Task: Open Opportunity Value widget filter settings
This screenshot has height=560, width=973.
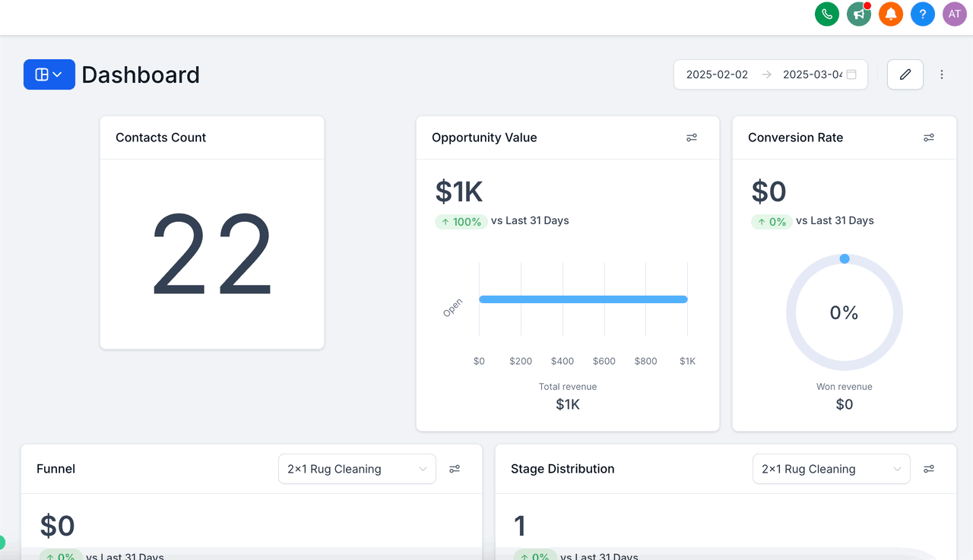Action: pyautogui.click(x=692, y=138)
